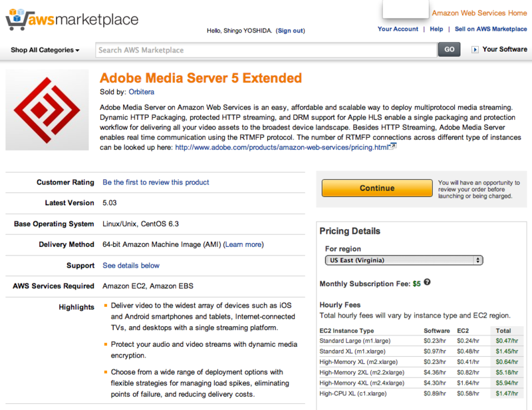
Task: Click the Standard XL (m1.xlarge) row label
Action: pyautogui.click(x=352, y=351)
